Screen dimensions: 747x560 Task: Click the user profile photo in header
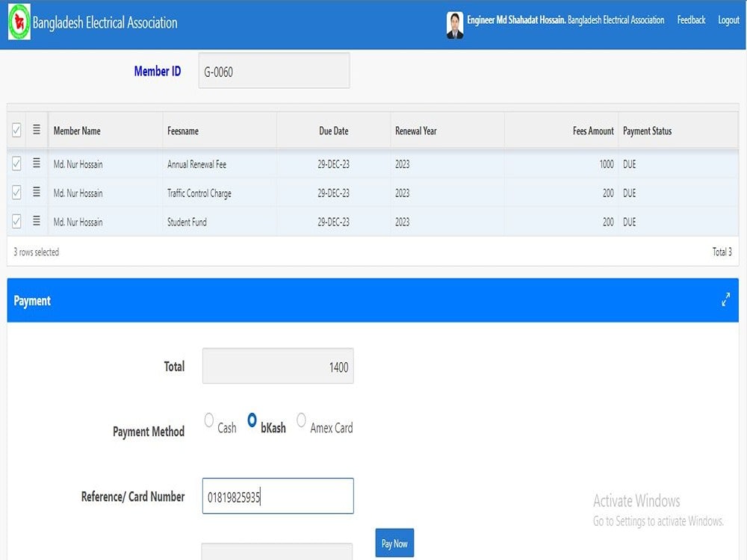click(455, 19)
